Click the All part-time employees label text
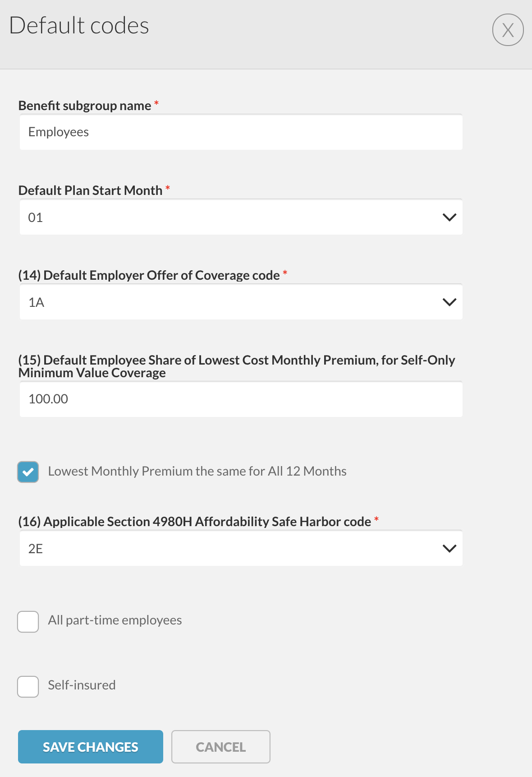The width and height of the screenshot is (532, 777). tap(115, 620)
